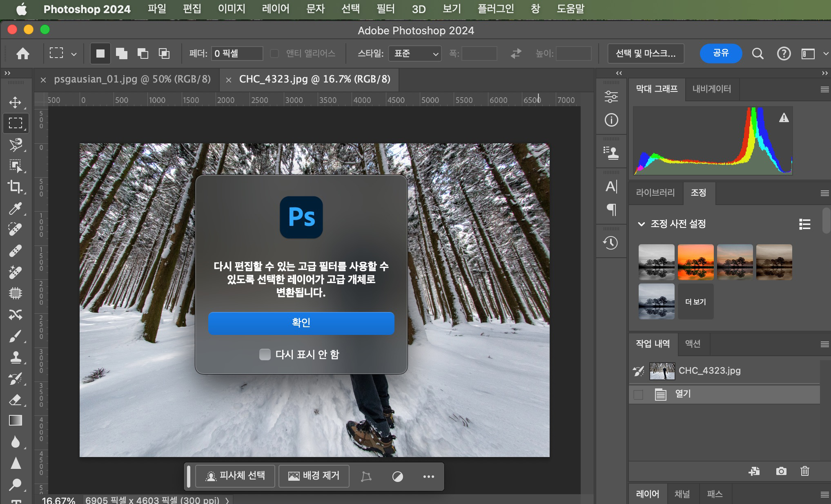Toggle history brush source box beside 열기
Image resolution: width=831 pixels, height=504 pixels.
click(x=638, y=395)
